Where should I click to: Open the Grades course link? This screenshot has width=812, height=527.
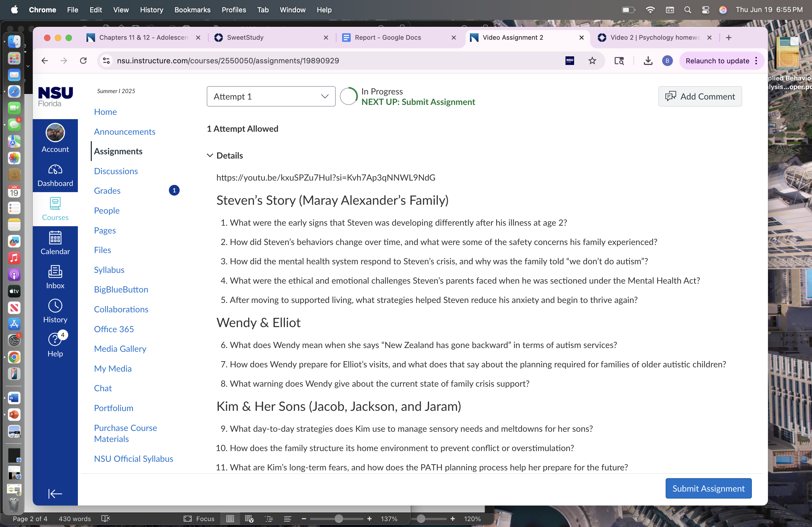(x=107, y=191)
